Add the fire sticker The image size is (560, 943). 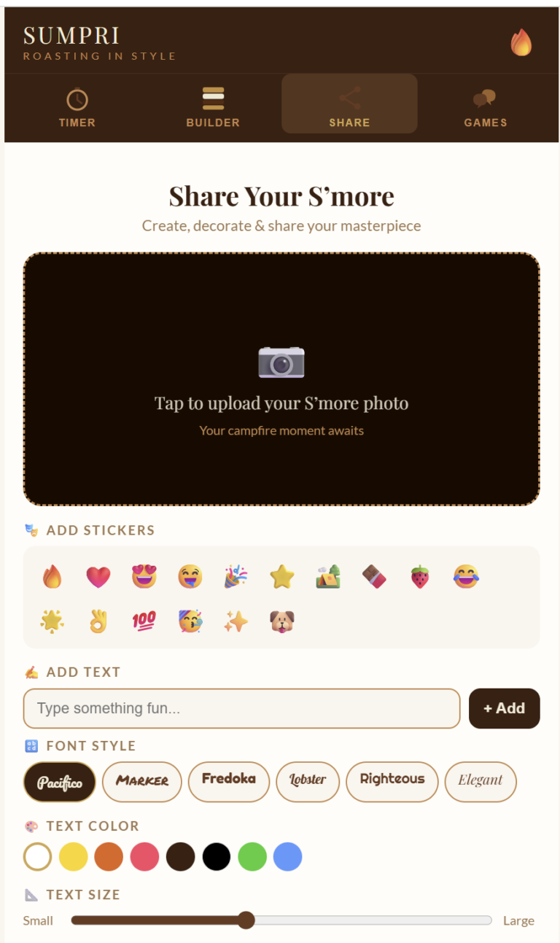(x=52, y=577)
